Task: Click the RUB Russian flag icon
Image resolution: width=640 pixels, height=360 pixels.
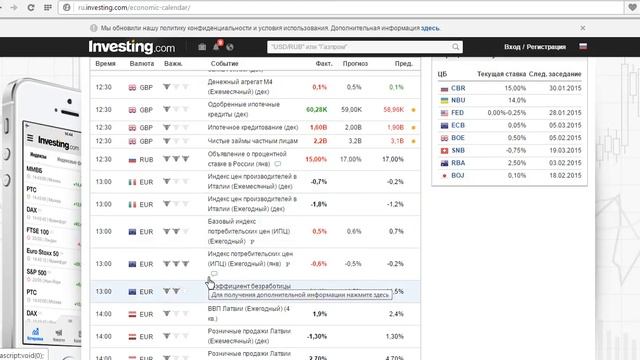Action: 132,160
